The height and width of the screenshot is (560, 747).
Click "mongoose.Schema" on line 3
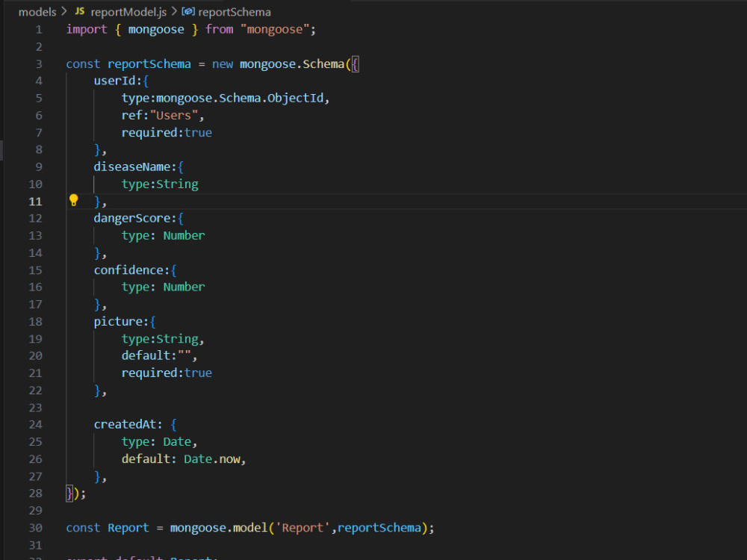[x=292, y=63]
